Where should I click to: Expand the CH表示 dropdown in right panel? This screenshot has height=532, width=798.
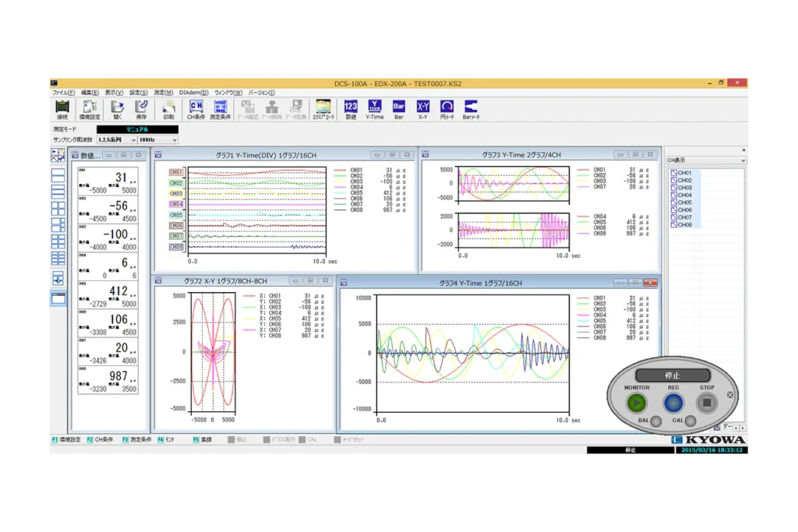[x=742, y=160]
